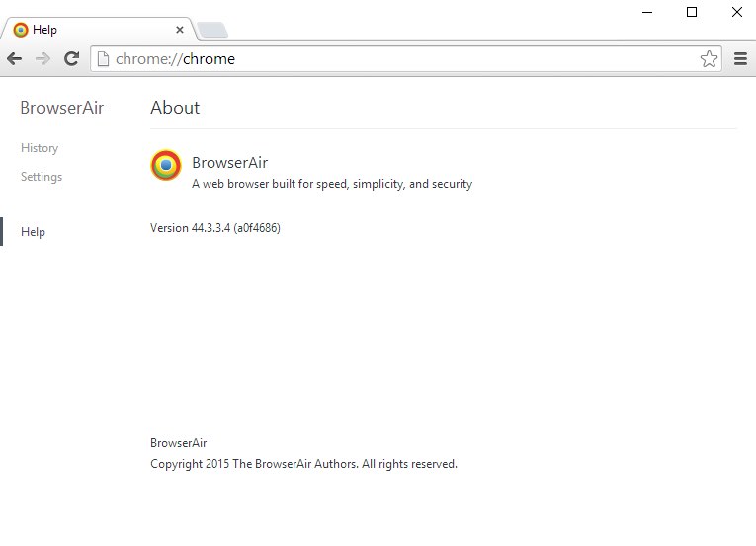Reload the current page
Viewport: 756px width, 546px height.
(71, 59)
